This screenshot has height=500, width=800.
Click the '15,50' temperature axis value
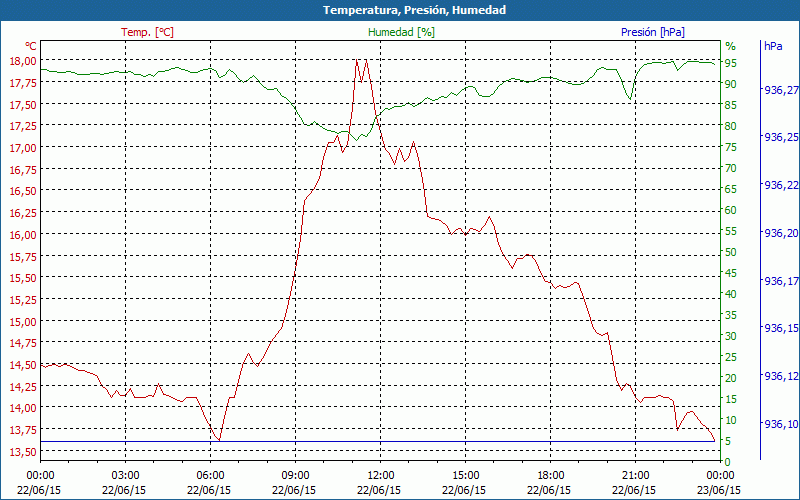[x=23, y=278]
